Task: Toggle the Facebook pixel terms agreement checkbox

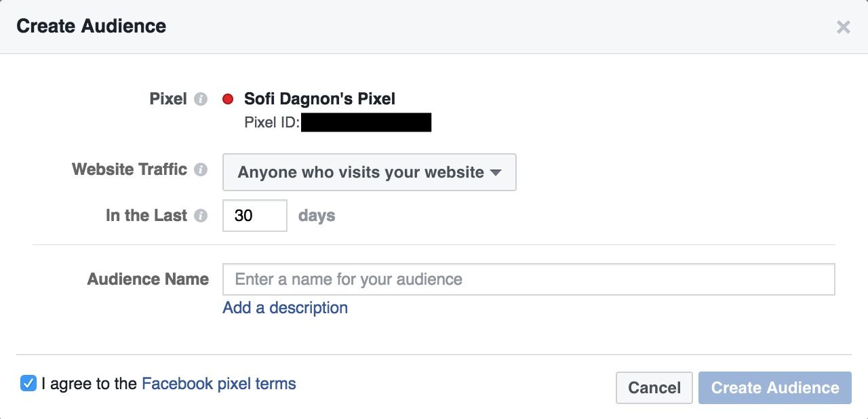Action: click(28, 384)
